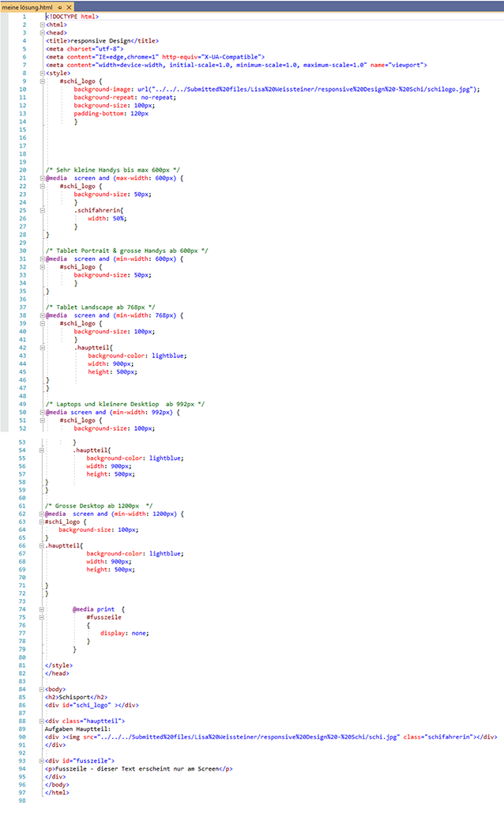
Task: Collapse the <html> element on line 2
Action: click(42, 24)
